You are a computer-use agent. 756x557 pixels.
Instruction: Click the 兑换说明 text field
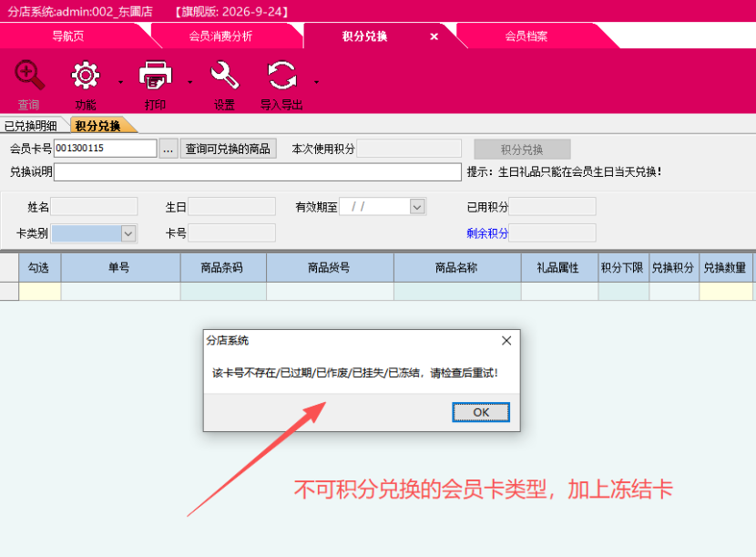click(x=258, y=171)
